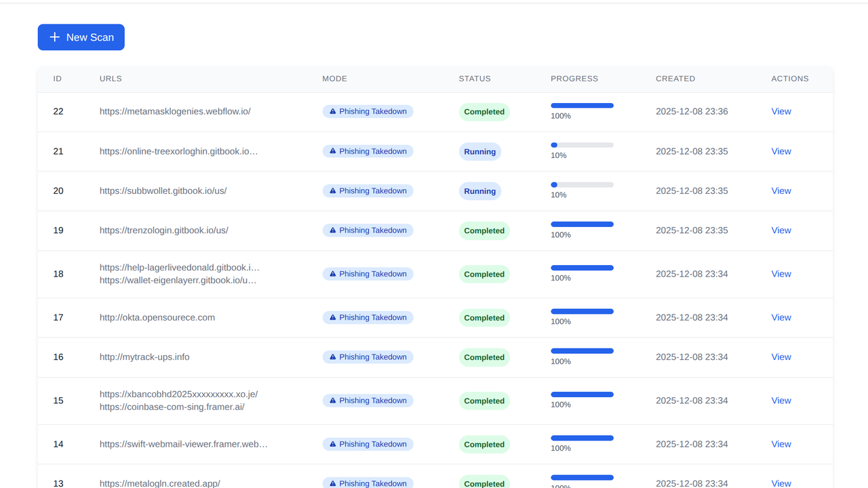Click the plus icon in New Scan
The image size is (868, 488).
point(55,37)
